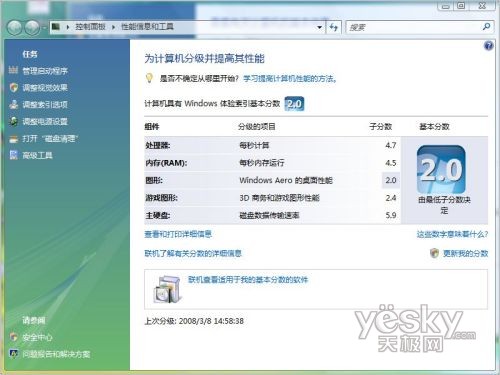Click the 2.0 graphics subscore cell

click(x=391, y=180)
